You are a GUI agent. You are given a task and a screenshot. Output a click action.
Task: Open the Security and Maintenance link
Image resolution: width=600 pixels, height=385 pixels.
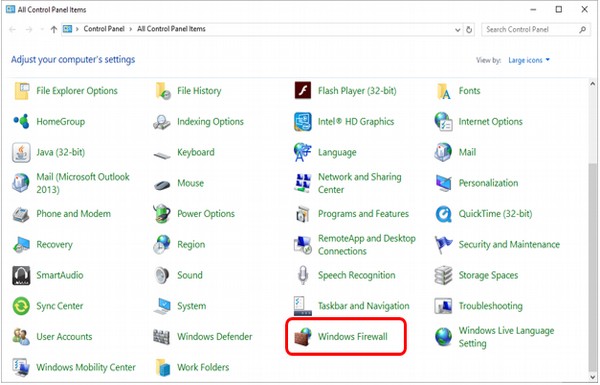pyautogui.click(x=509, y=245)
